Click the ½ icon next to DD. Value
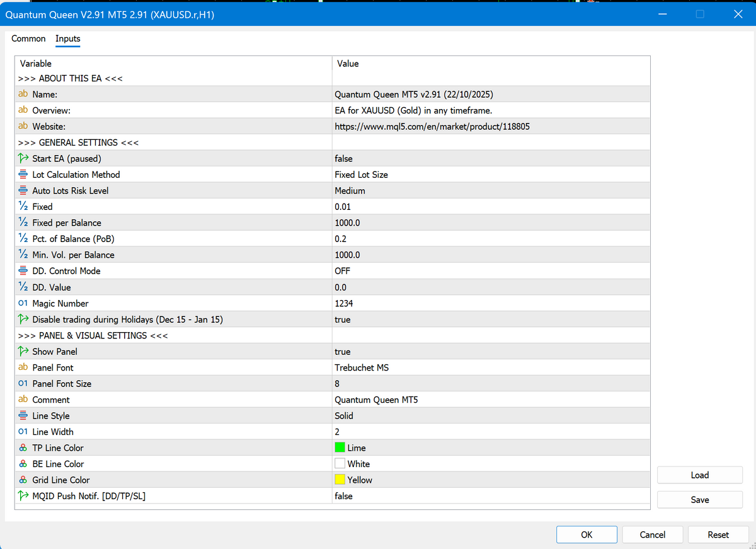The height and width of the screenshot is (549, 756). point(23,287)
